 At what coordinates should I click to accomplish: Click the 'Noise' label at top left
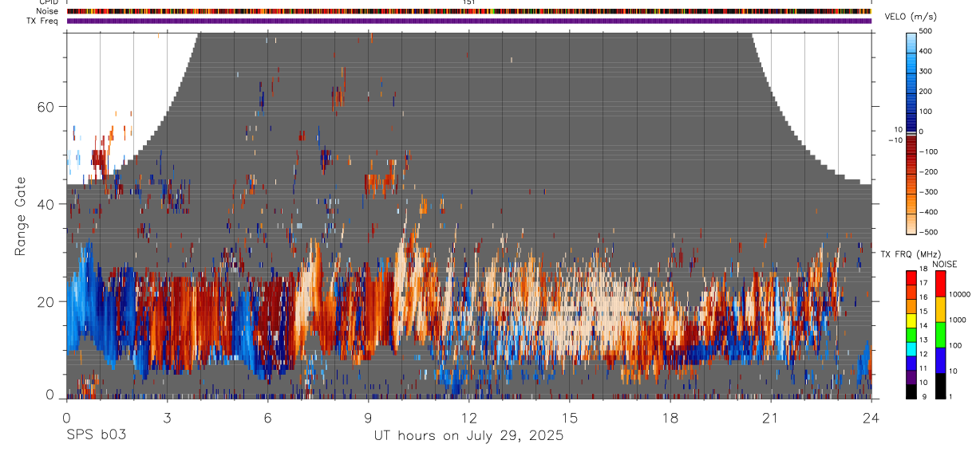click(46, 11)
